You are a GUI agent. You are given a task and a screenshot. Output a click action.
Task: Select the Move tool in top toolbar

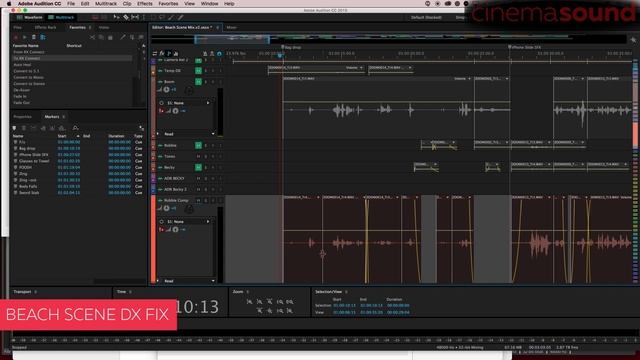[117, 18]
